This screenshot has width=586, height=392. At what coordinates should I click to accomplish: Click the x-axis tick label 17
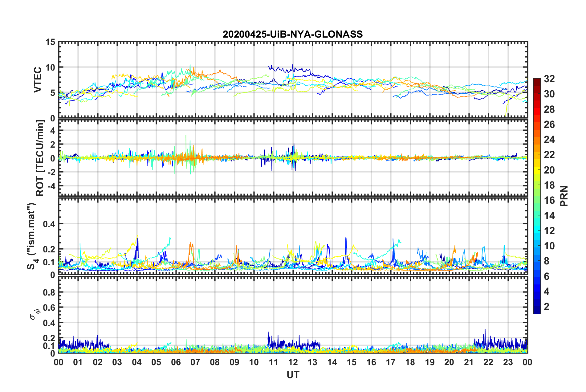coord(391,362)
